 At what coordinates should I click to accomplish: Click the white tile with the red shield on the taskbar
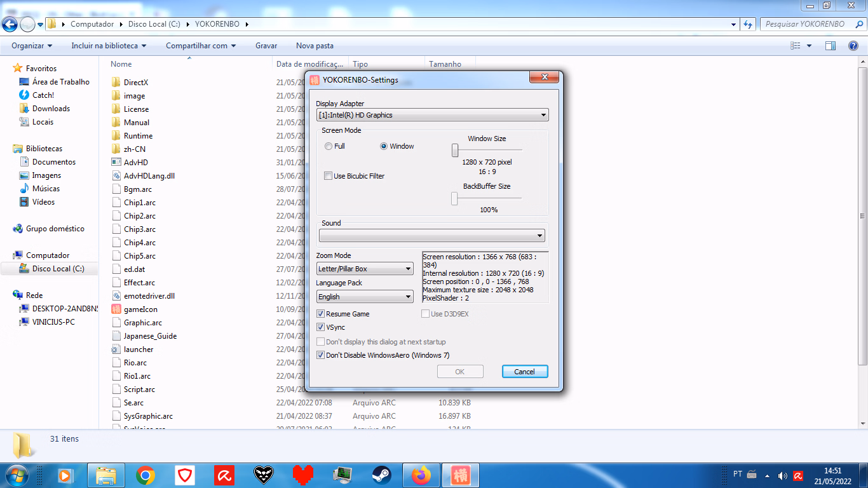(185, 475)
